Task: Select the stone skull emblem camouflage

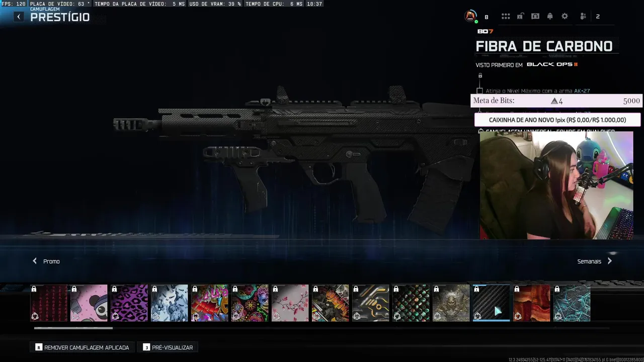Action: (x=451, y=303)
